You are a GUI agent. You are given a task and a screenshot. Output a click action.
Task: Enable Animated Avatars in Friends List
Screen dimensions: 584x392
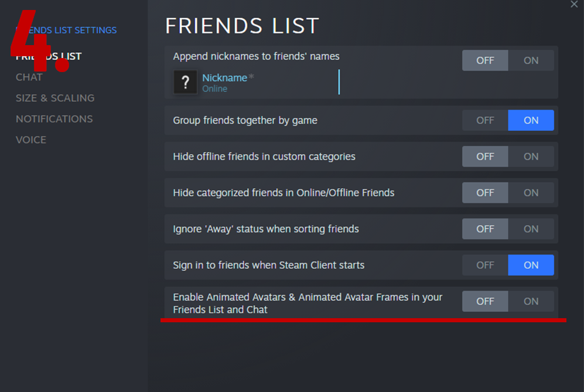click(x=531, y=301)
